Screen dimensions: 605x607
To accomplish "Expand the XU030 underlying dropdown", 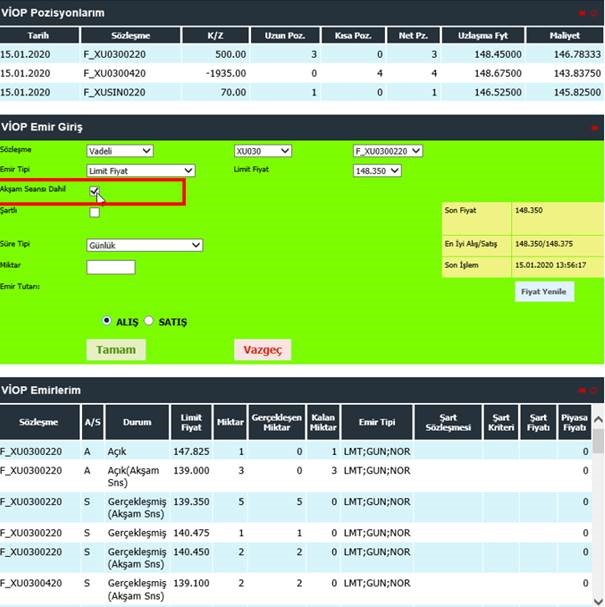I will click(x=261, y=151).
